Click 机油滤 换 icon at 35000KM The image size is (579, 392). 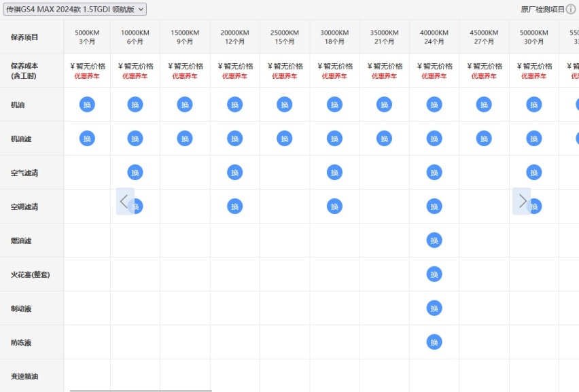click(x=385, y=139)
